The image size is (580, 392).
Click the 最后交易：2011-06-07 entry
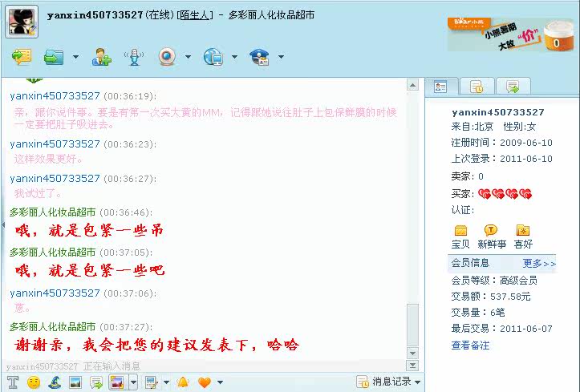[501, 329]
